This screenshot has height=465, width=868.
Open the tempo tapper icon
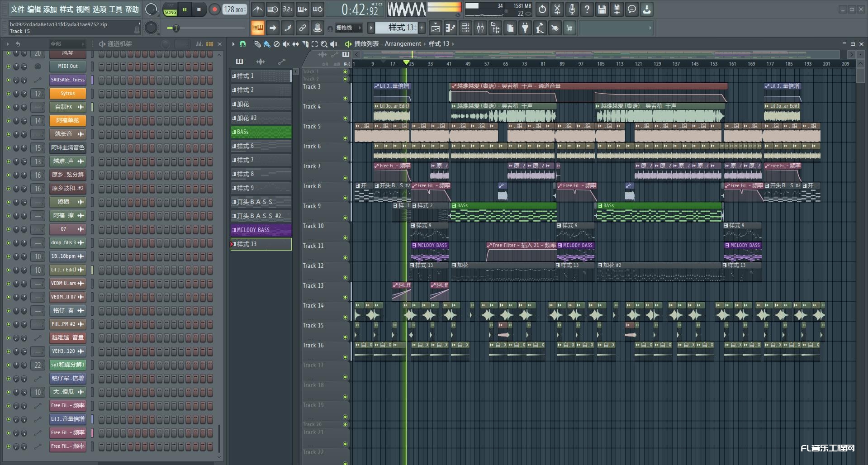click(x=540, y=28)
